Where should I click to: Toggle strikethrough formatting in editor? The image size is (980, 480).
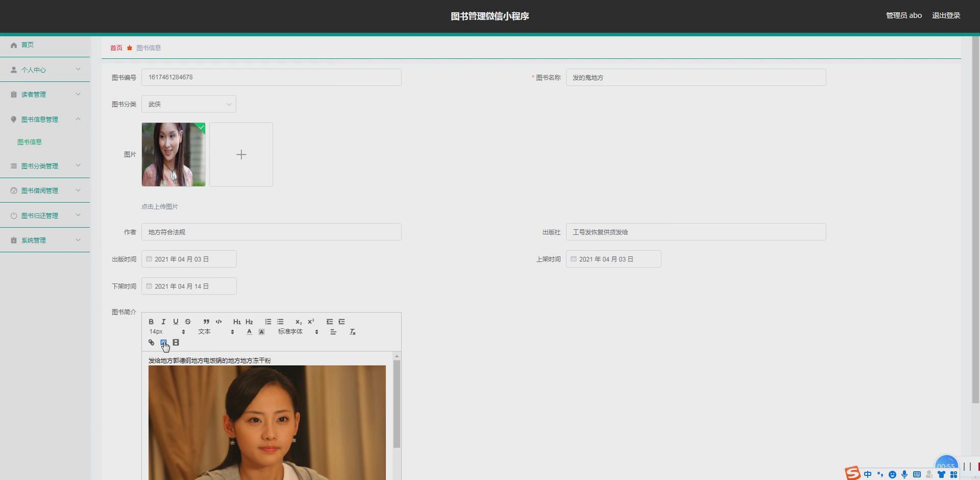[x=188, y=322]
